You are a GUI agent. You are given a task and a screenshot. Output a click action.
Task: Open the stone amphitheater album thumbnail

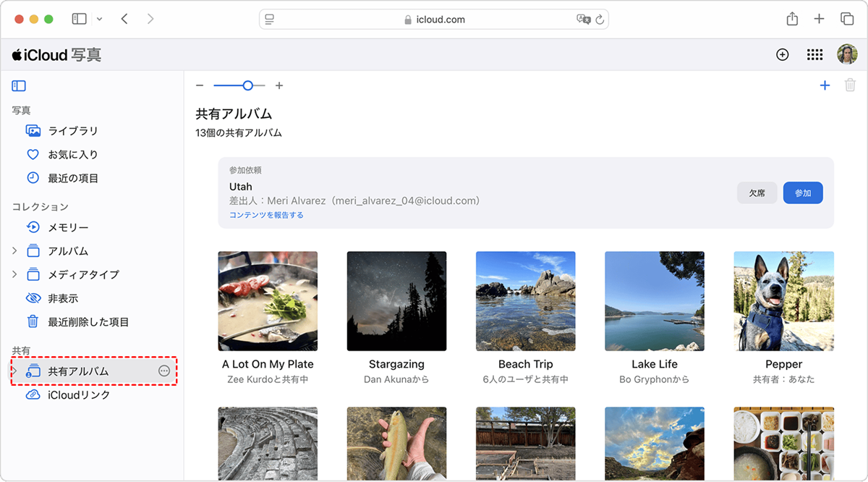pyautogui.click(x=268, y=444)
